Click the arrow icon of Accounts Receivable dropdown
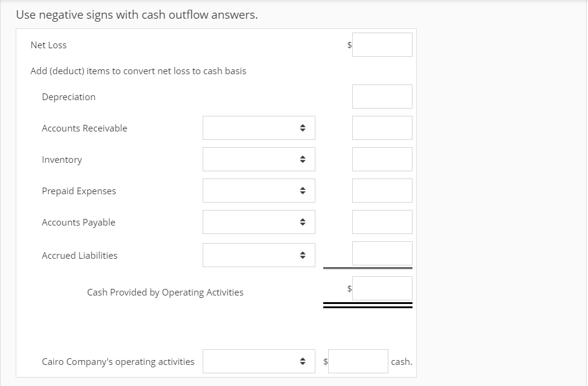Viewport: 588px width, 386px height. (x=303, y=128)
